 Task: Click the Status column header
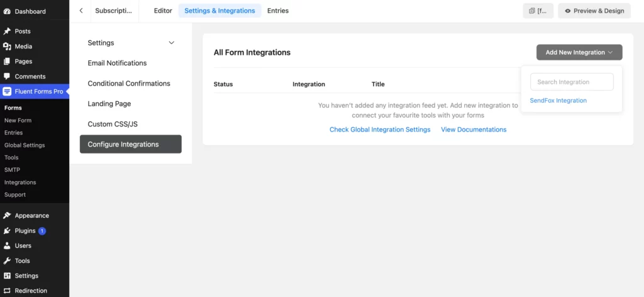pos(223,84)
